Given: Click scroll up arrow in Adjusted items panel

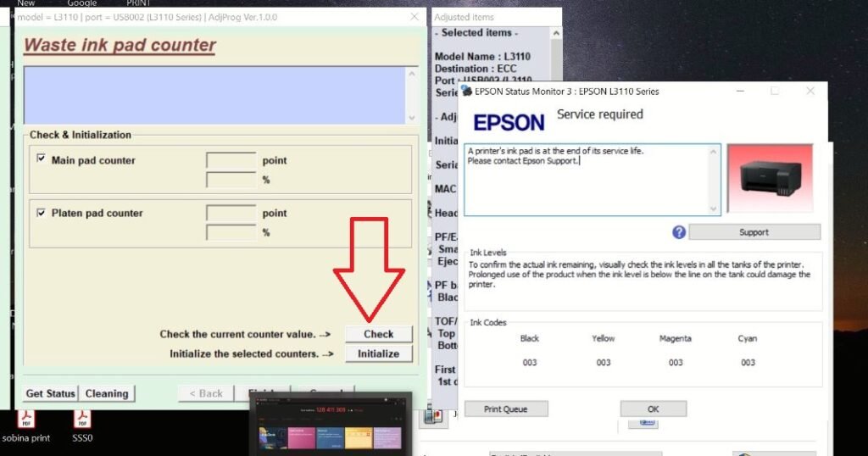Looking at the screenshot, I should [x=556, y=33].
